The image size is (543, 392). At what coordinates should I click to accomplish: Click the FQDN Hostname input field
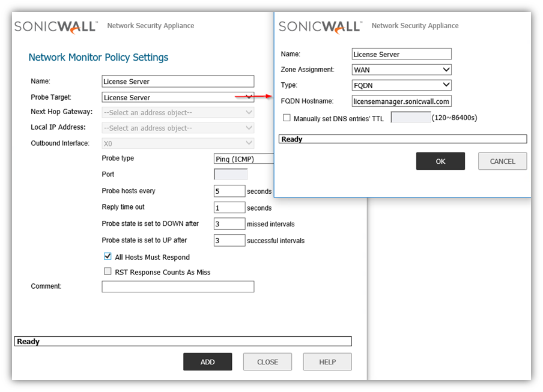click(x=402, y=101)
